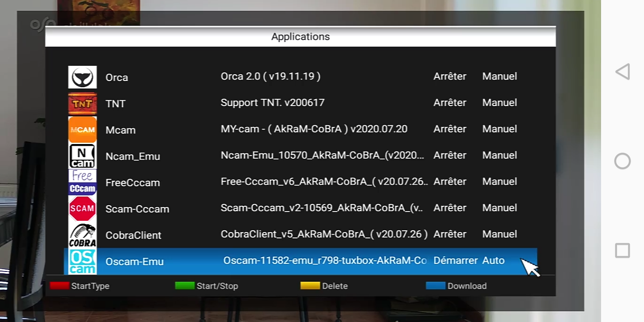644x322 pixels.
Task: Click the StartType label
Action: click(90, 286)
